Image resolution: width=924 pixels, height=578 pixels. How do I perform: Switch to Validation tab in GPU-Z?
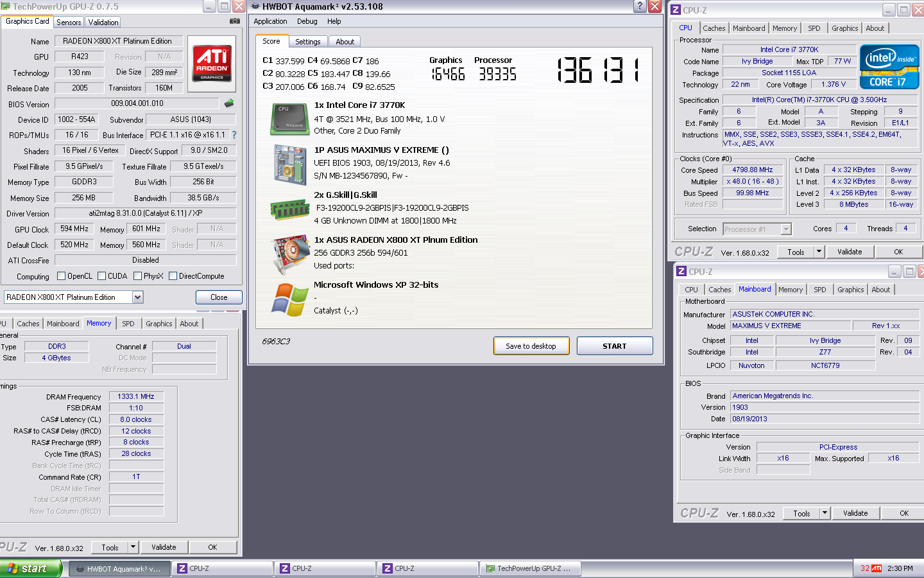click(x=103, y=22)
